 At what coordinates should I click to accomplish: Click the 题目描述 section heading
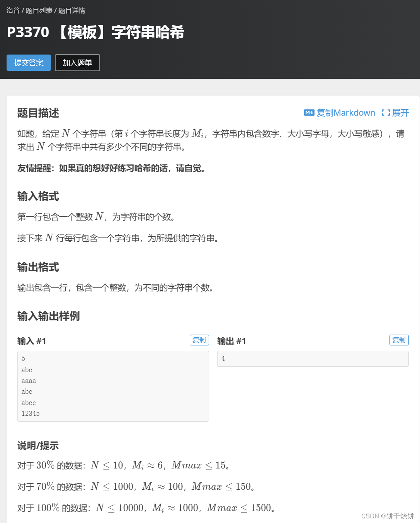(37, 113)
